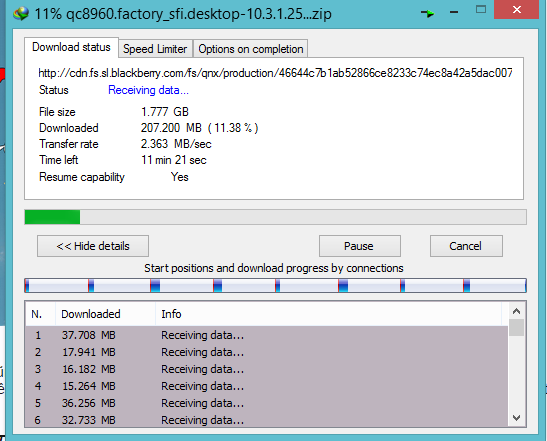Click the scroll down arrow in connections list
The width and height of the screenshot is (547, 441).
click(517, 418)
